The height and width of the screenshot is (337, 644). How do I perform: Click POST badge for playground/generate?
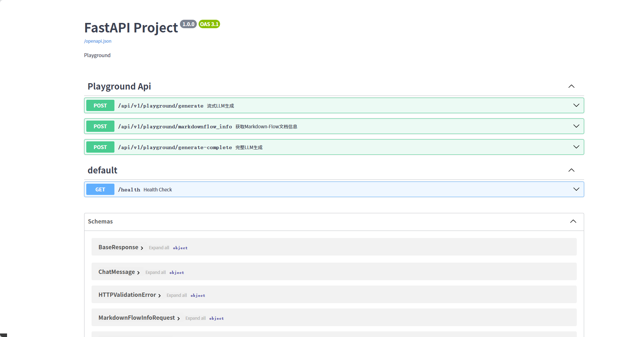coord(100,105)
